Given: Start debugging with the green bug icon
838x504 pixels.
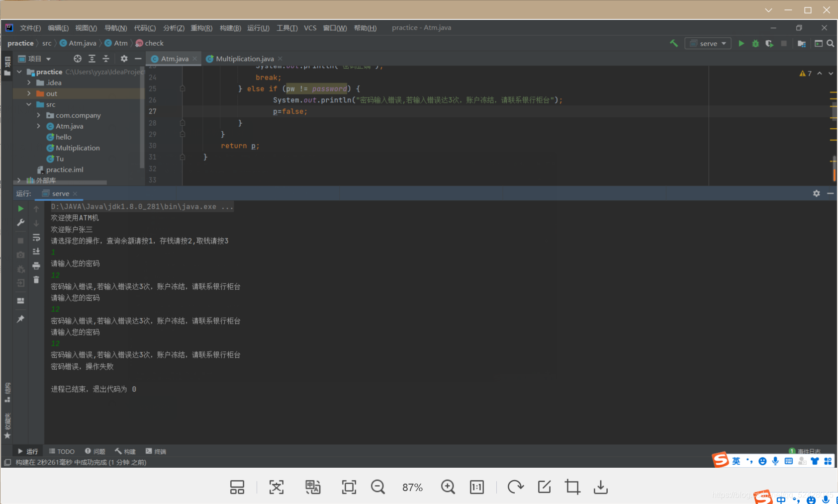Looking at the screenshot, I should (x=755, y=43).
